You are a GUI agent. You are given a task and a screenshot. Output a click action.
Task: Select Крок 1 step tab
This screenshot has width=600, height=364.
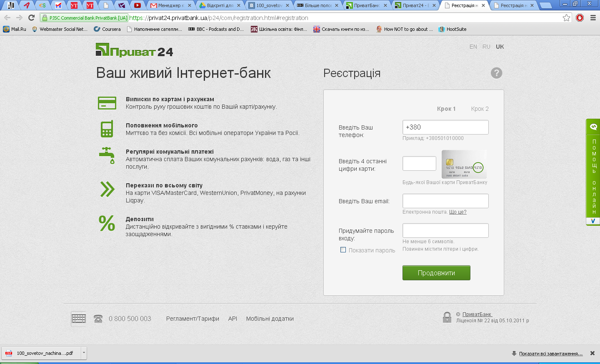[446, 109]
